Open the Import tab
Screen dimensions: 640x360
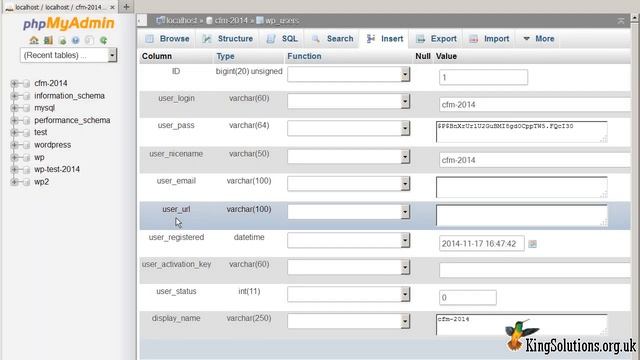pyautogui.click(x=489, y=39)
